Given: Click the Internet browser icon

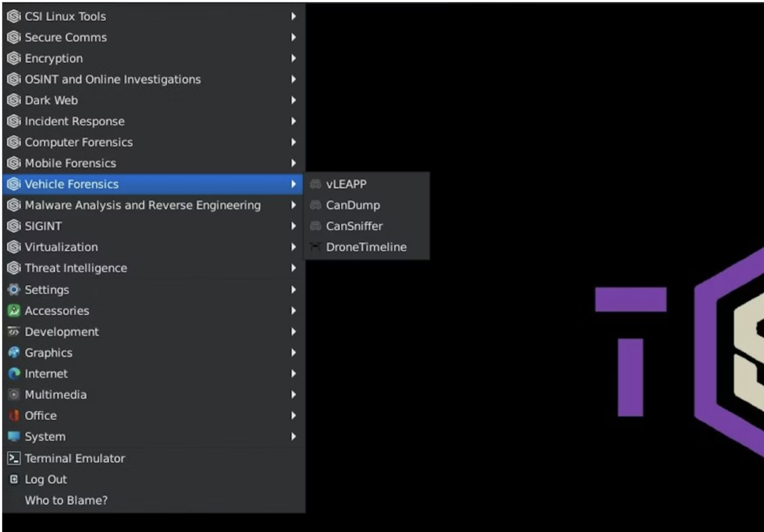Looking at the screenshot, I should (13, 374).
